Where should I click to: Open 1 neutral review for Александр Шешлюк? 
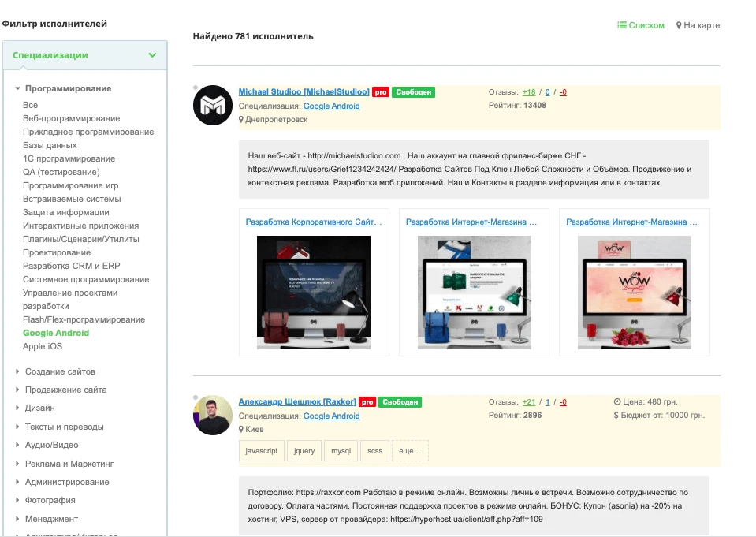point(547,402)
